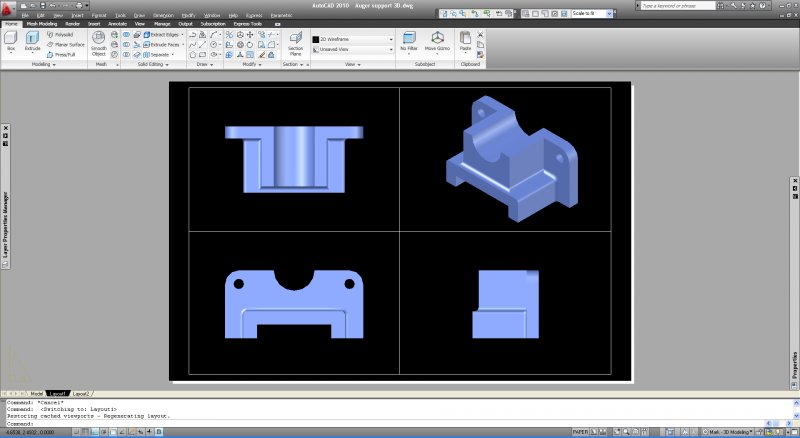
Task: Click the Save icon in quick access toolbar
Action: coord(42,6)
